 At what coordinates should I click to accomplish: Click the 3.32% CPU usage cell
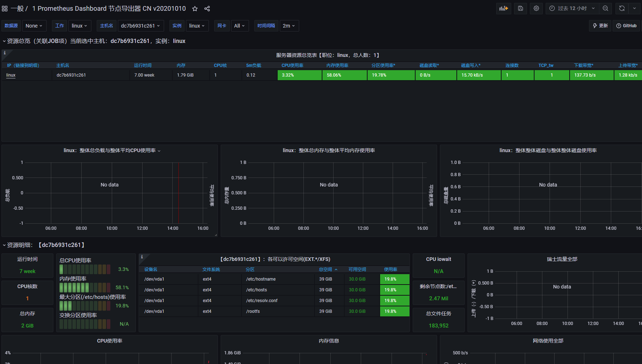click(300, 75)
